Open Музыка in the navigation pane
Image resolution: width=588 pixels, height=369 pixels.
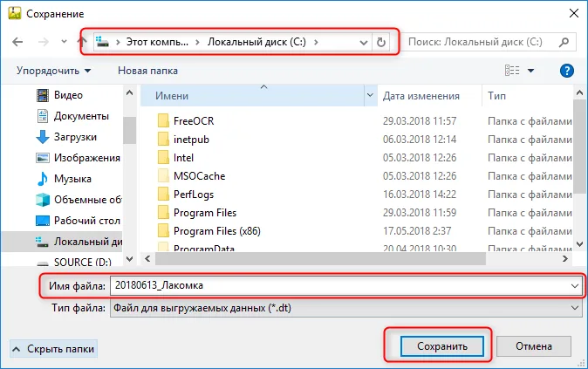[64, 179]
